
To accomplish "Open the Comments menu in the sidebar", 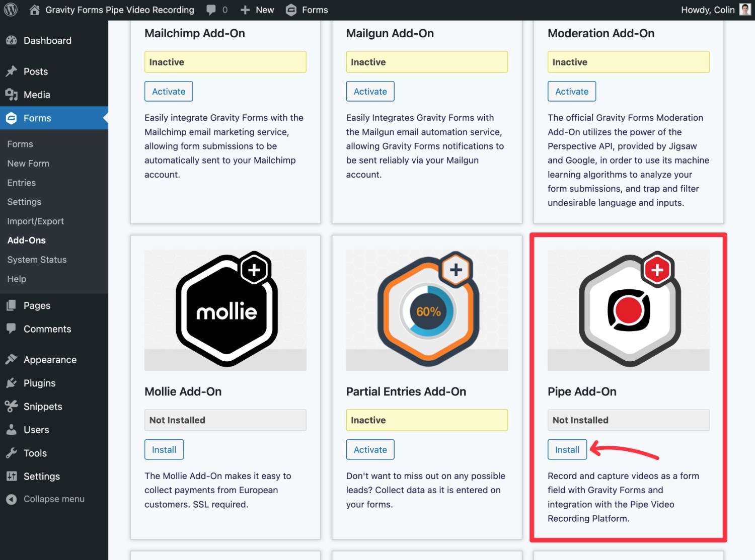I will pos(47,329).
